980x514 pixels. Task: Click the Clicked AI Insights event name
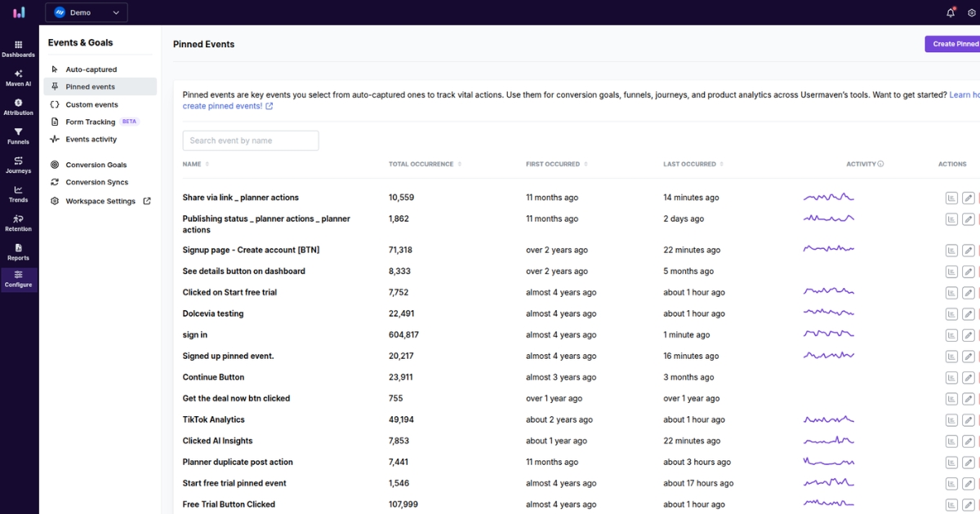(217, 441)
